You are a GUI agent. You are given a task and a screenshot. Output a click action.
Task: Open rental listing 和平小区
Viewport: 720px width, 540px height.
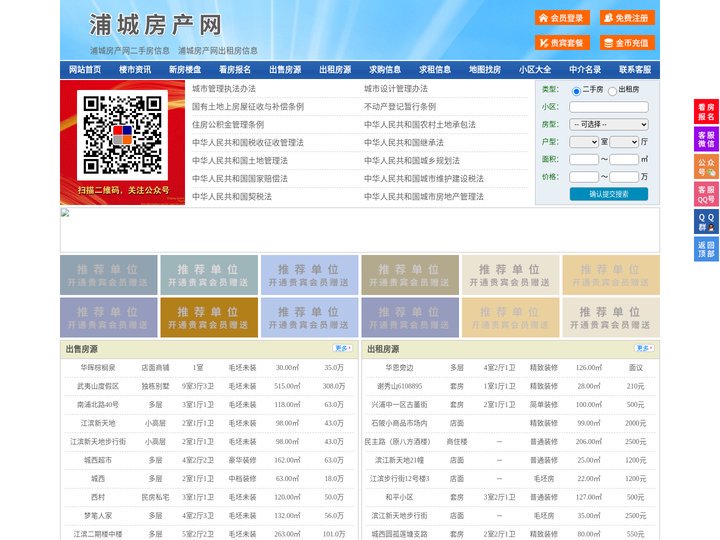399,497
